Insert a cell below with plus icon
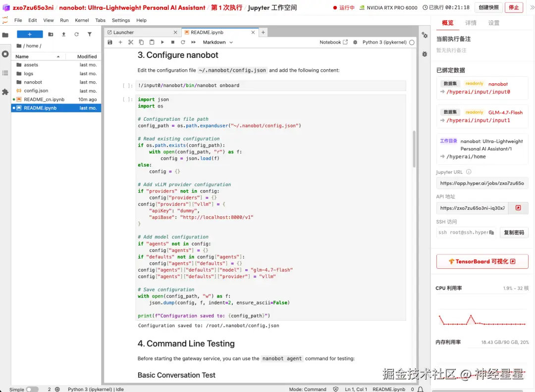Screen dimensions: 535x392 (x=120, y=42)
